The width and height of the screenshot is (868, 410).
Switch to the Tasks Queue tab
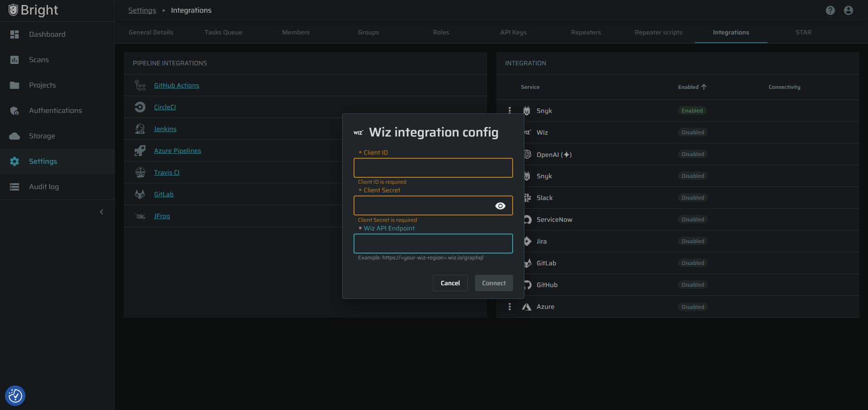click(x=223, y=32)
